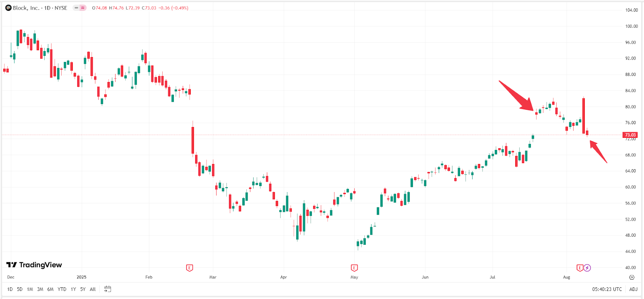
Task: Click the 05:40:23 UTC clock display
Action: (x=607, y=289)
